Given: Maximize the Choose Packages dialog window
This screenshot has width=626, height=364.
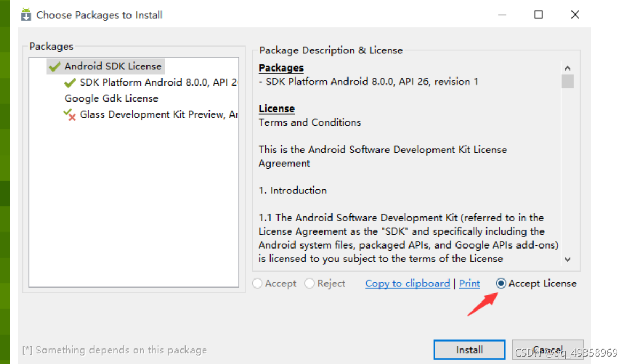Looking at the screenshot, I should pos(538,15).
